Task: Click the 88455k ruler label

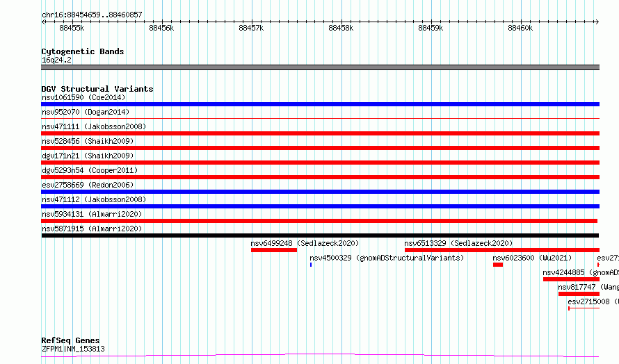Action: point(72,28)
